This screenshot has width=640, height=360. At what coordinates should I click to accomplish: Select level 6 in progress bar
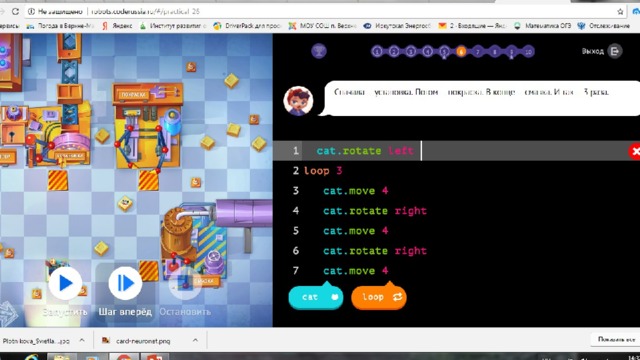pyautogui.click(x=461, y=51)
